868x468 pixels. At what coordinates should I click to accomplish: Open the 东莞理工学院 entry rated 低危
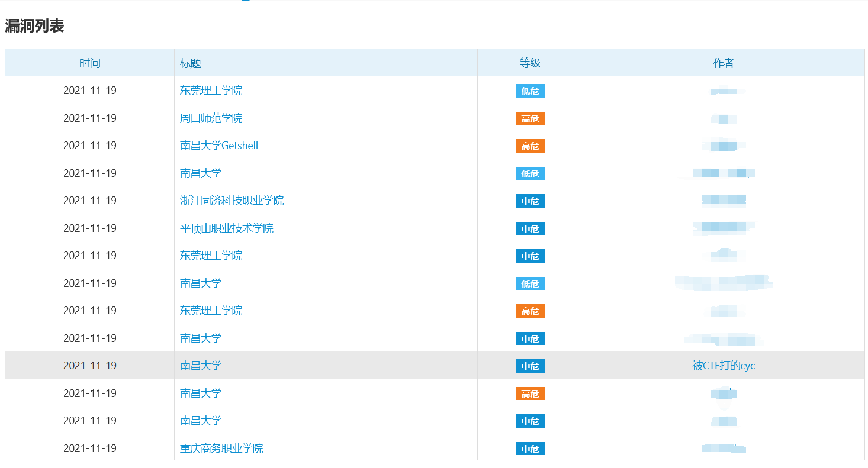tap(211, 91)
